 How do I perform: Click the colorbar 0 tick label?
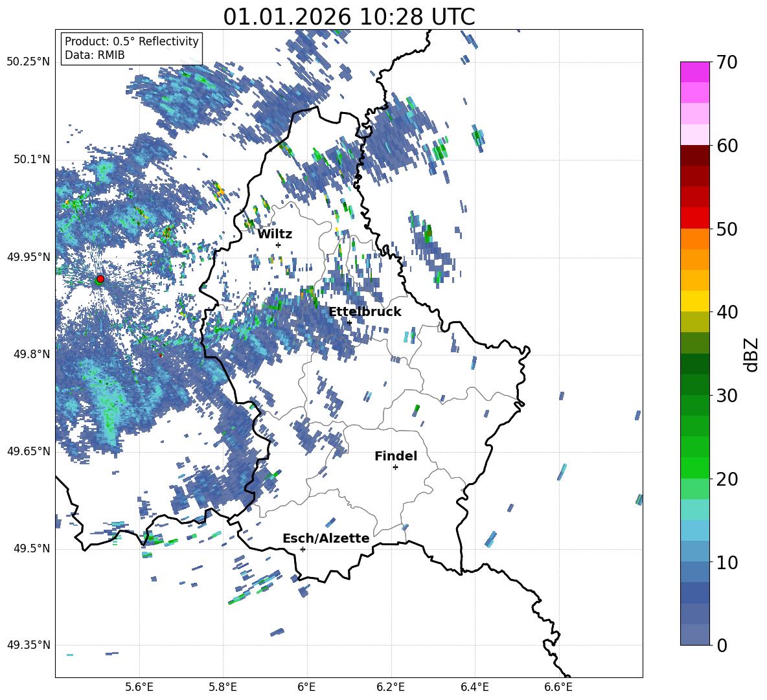click(x=722, y=645)
